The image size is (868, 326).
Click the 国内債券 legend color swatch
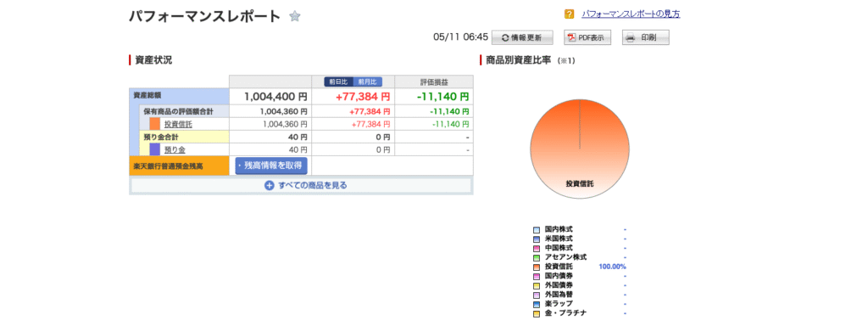537,277
